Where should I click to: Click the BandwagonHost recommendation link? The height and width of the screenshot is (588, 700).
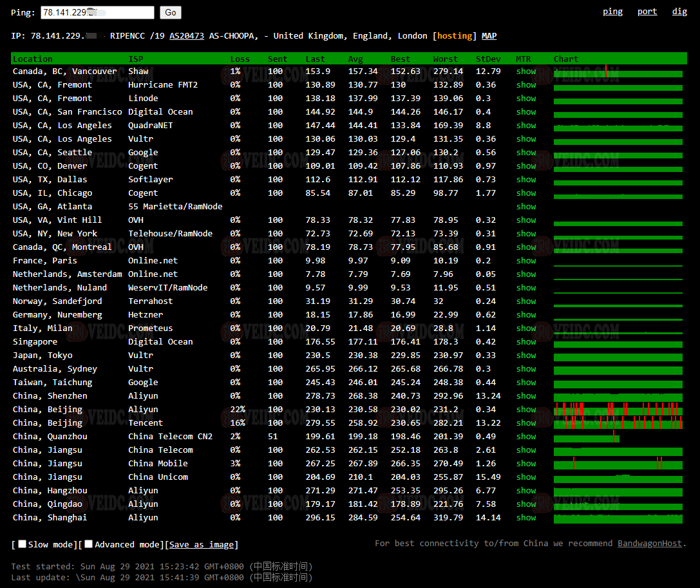[649, 544]
